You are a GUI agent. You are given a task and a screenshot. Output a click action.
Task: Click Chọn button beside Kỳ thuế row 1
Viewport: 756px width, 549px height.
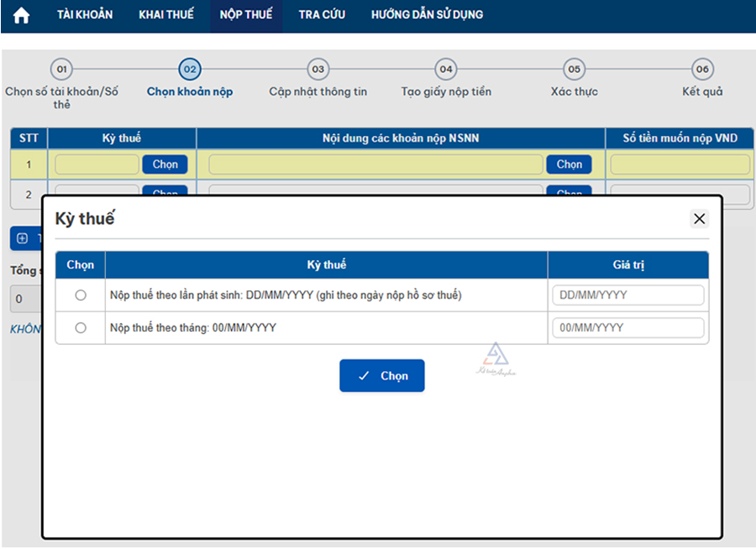tap(165, 165)
